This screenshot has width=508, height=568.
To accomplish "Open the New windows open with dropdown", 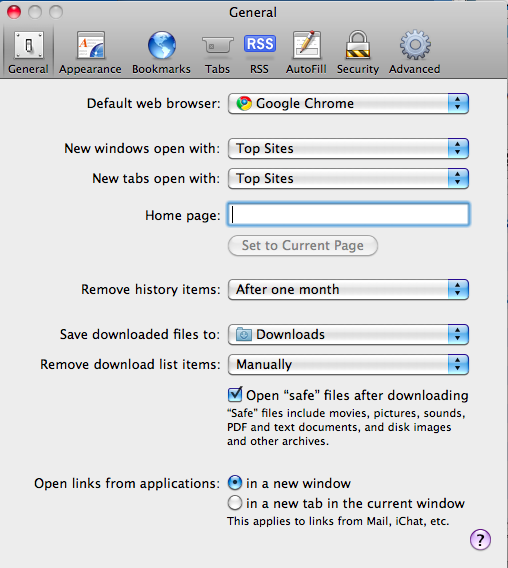I will pyautogui.click(x=349, y=149).
